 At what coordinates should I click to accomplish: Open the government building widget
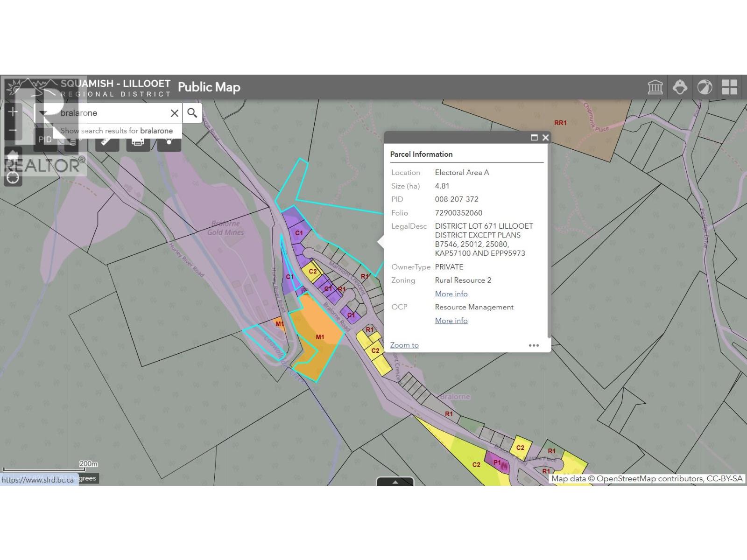click(655, 87)
